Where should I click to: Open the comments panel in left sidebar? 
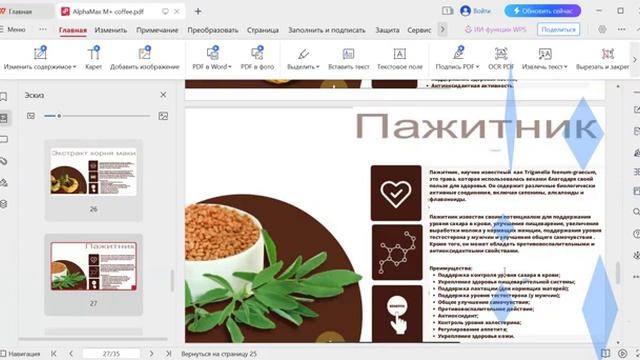coord(4,140)
